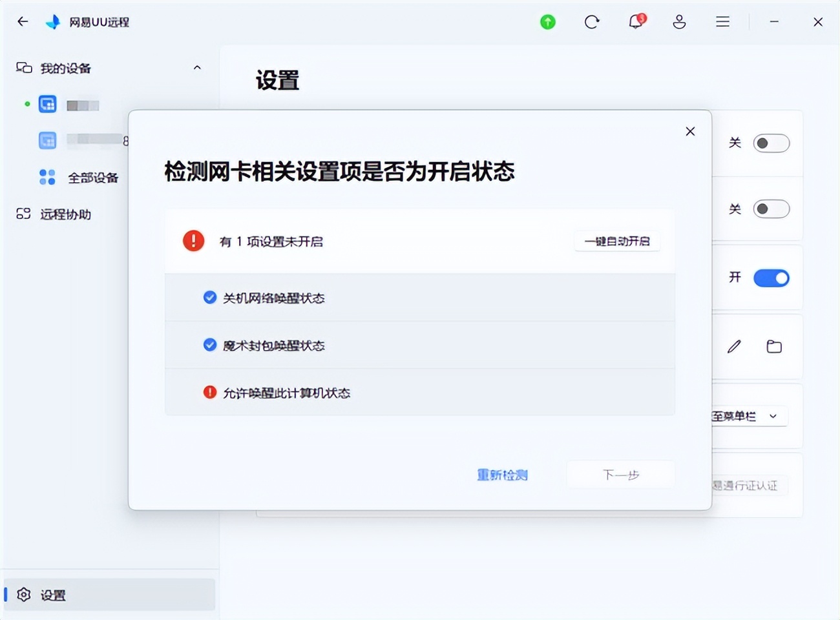840x620 pixels.
Task: Refresh using the reload icon
Action: point(592,21)
